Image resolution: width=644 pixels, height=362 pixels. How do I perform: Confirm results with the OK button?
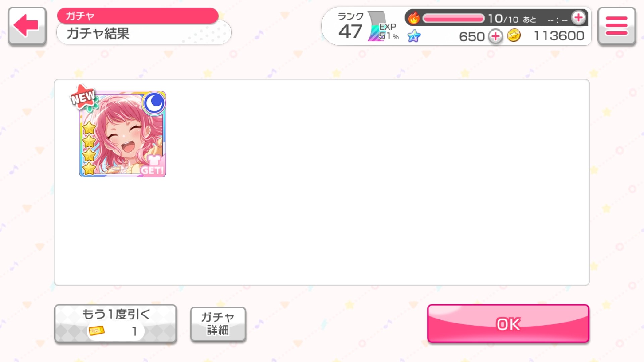pyautogui.click(x=508, y=324)
